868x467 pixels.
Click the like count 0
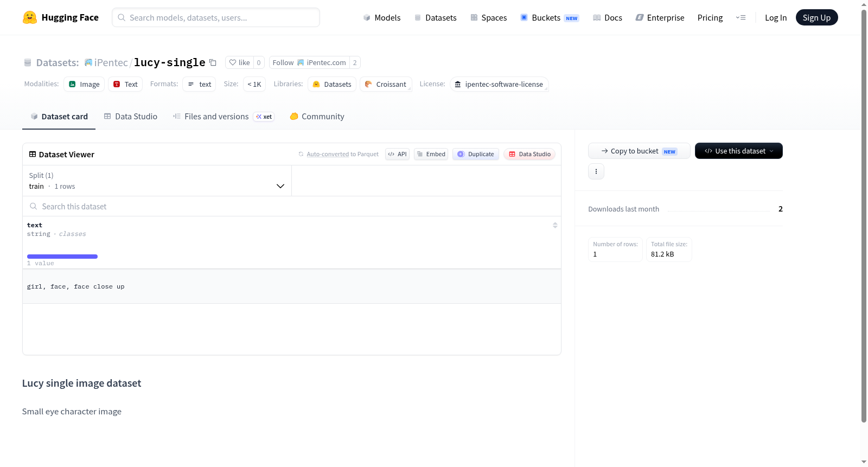[x=259, y=63]
